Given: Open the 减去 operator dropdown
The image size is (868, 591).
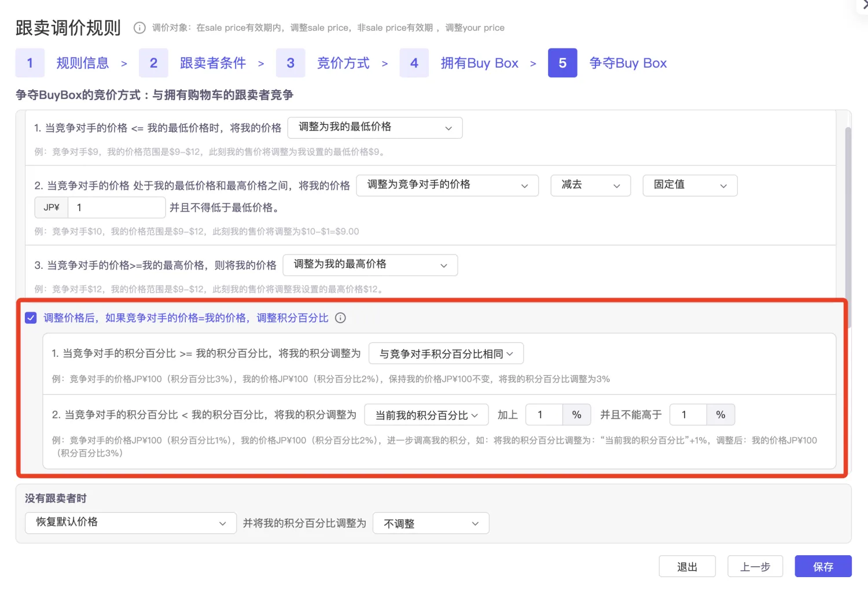Looking at the screenshot, I should 590,186.
